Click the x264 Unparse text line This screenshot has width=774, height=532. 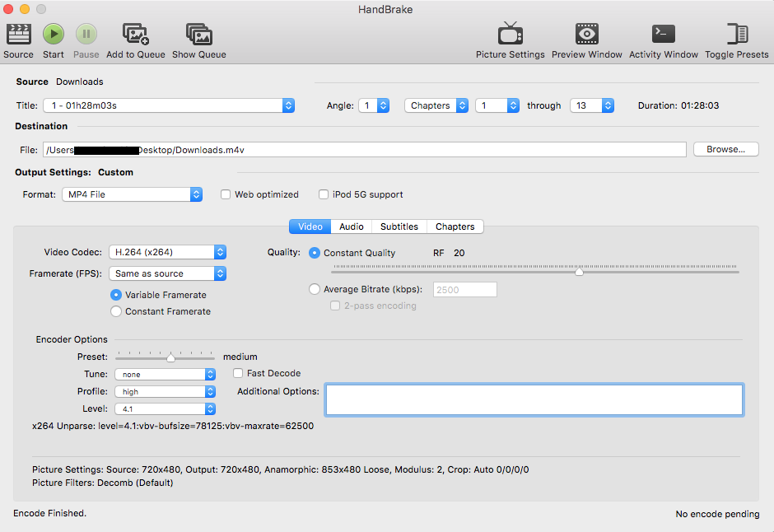coord(173,426)
